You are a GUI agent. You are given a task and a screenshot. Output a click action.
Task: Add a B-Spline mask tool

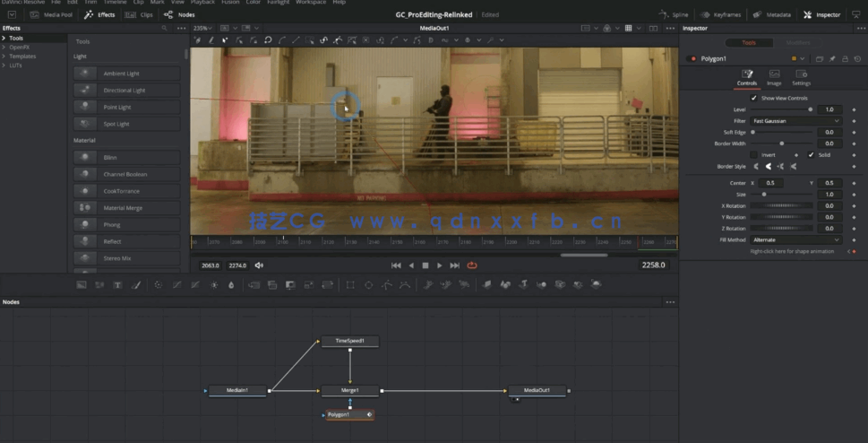405,284
